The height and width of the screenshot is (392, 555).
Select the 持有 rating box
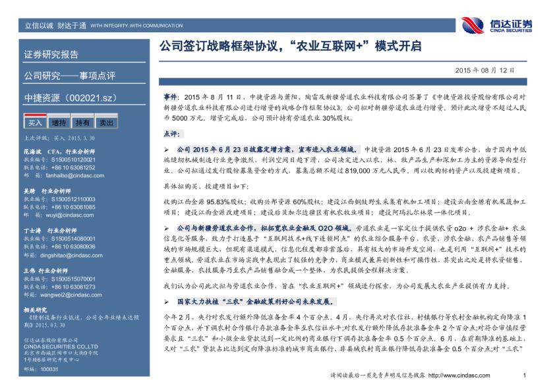click(82, 123)
